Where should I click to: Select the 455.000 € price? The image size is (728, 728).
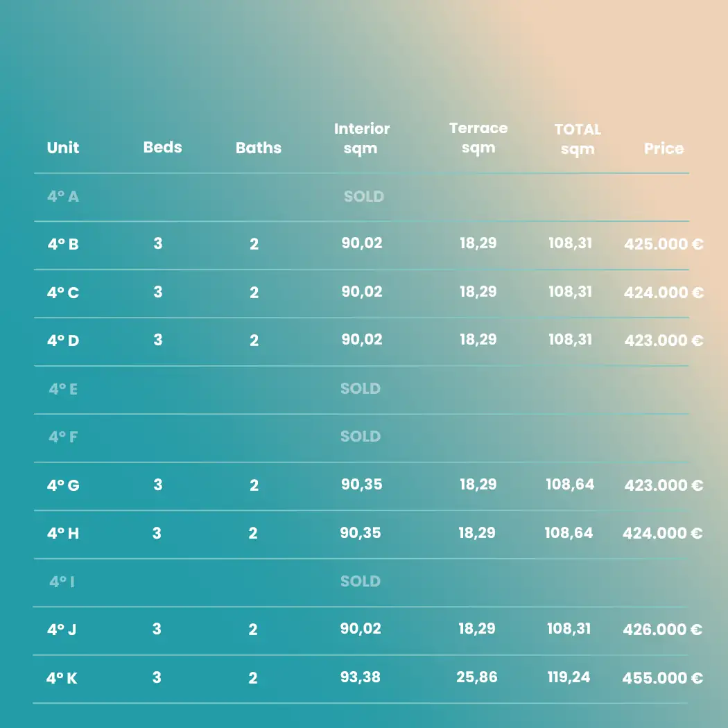coord(662,678)
